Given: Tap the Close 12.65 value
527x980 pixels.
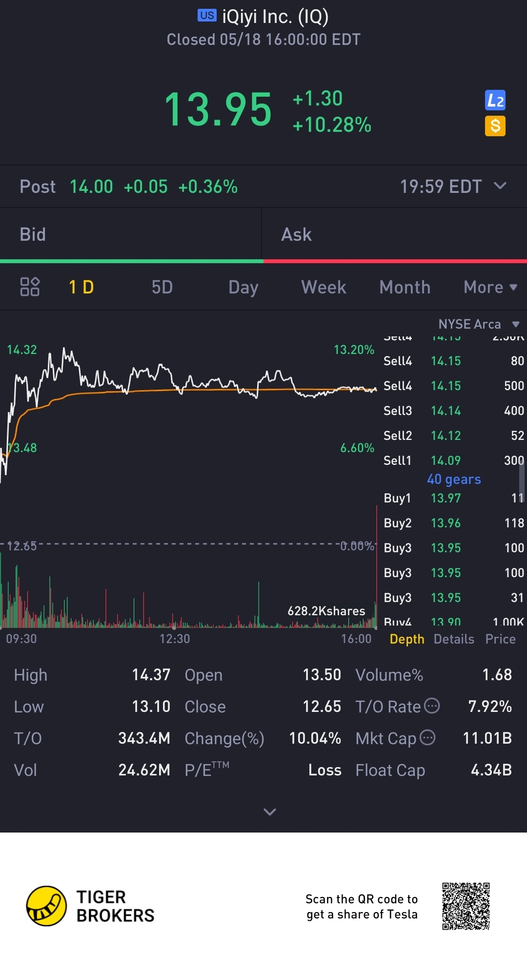Looking at the screenshot, I should tap(322, 707).
